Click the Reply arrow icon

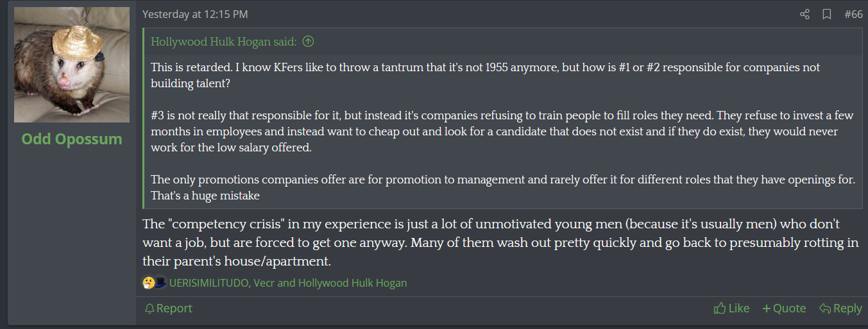tap(825, 308)
